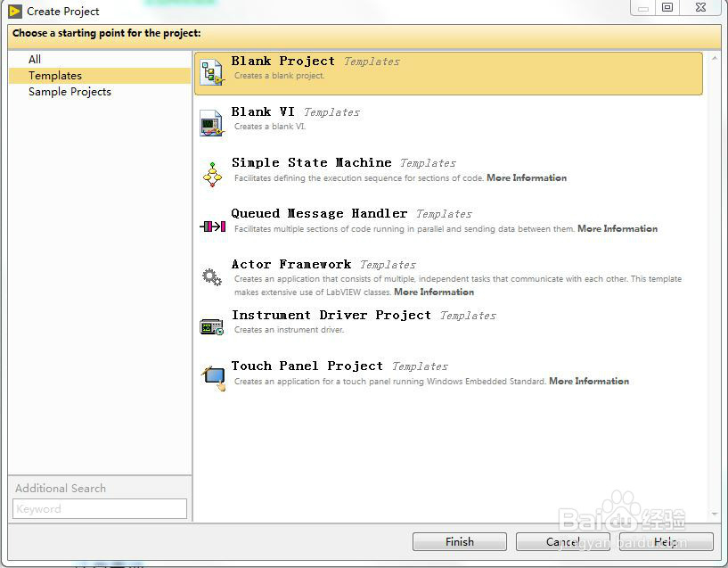Click Templates tag beside Blank VI
728x568 pixels.
pyautogui.click(x=332, y=112)
